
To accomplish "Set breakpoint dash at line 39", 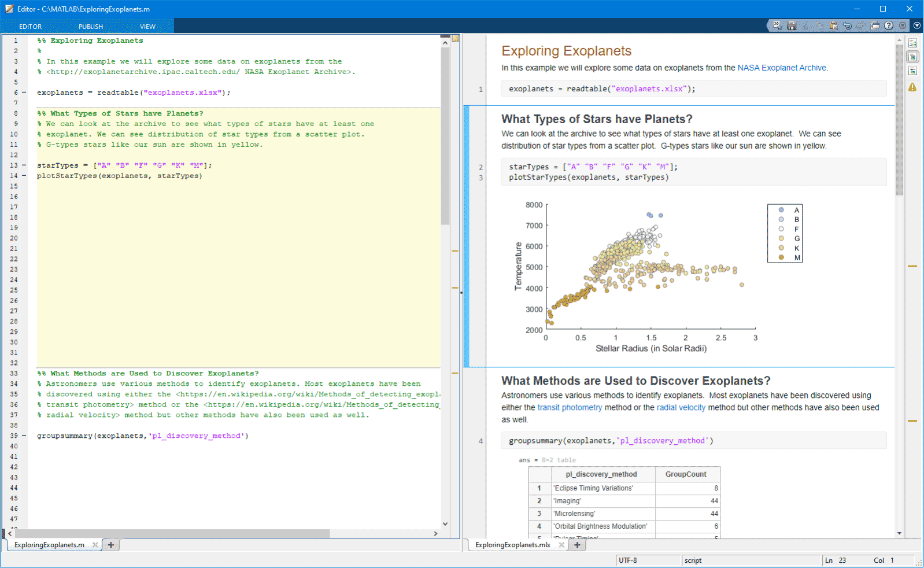I will click(24, 436).
